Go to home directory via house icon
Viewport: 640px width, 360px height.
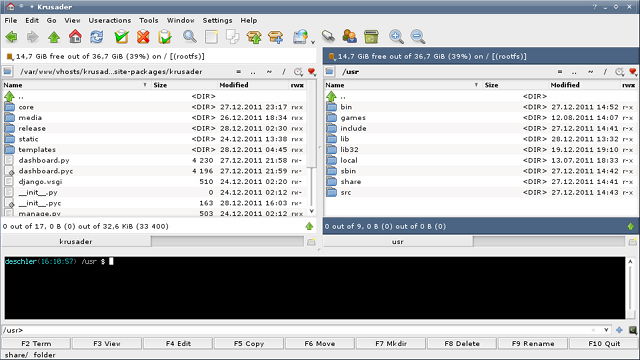point(75,37)
